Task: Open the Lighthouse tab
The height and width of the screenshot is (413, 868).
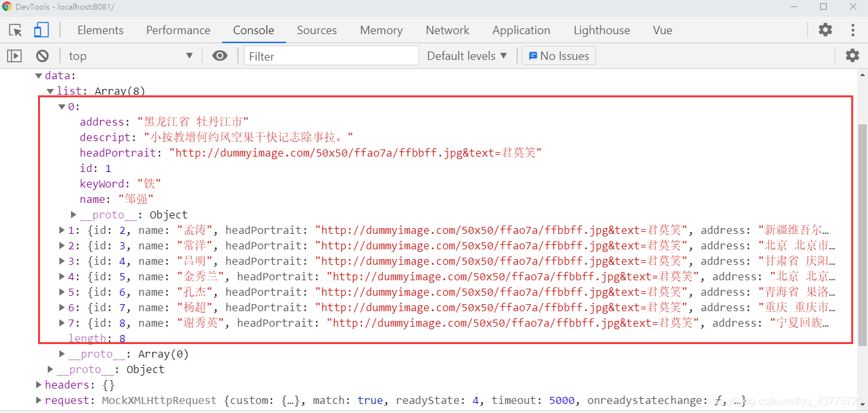Action: coord(602,30)
